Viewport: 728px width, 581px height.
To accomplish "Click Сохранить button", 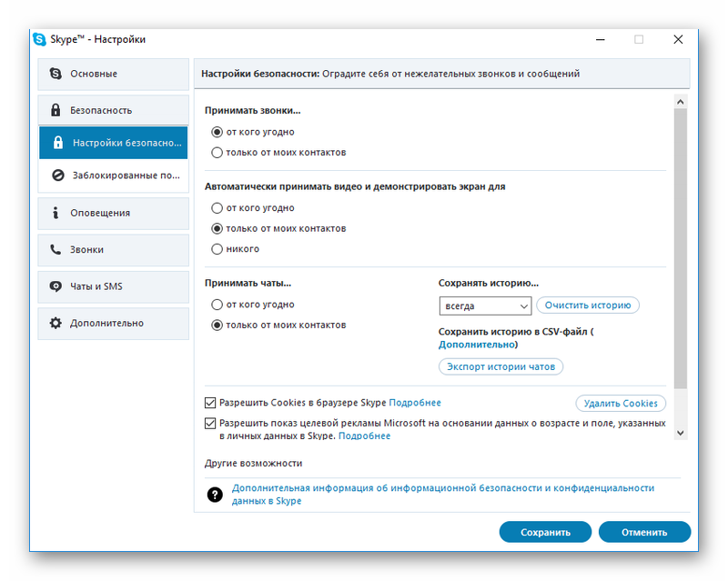I will pyautogui.click(x=545, y=532).
